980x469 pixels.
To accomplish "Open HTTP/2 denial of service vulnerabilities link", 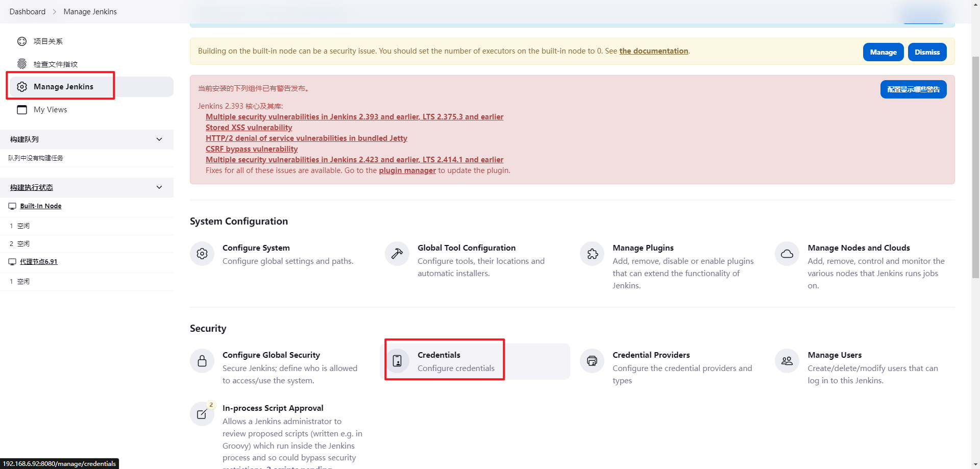I will 306,138.
